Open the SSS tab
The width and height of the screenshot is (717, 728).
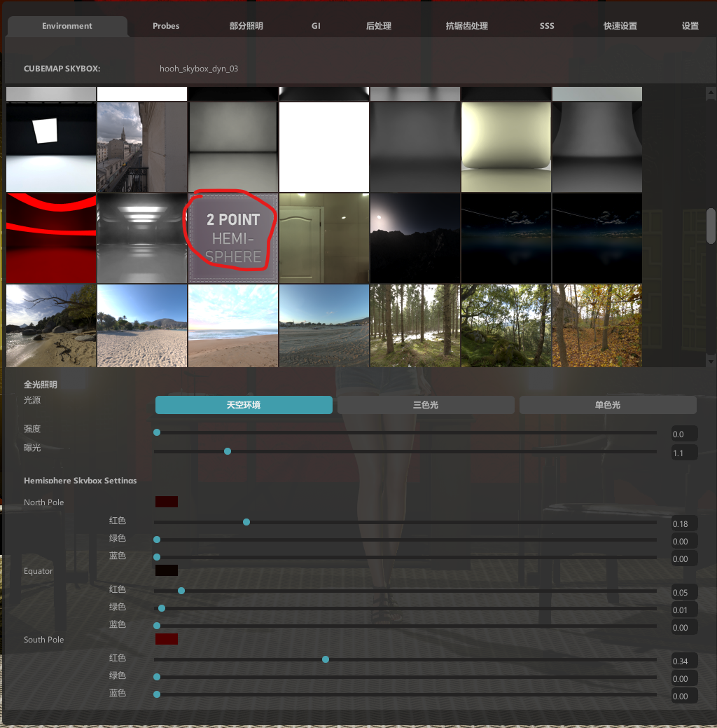click(x=547, y=26)
